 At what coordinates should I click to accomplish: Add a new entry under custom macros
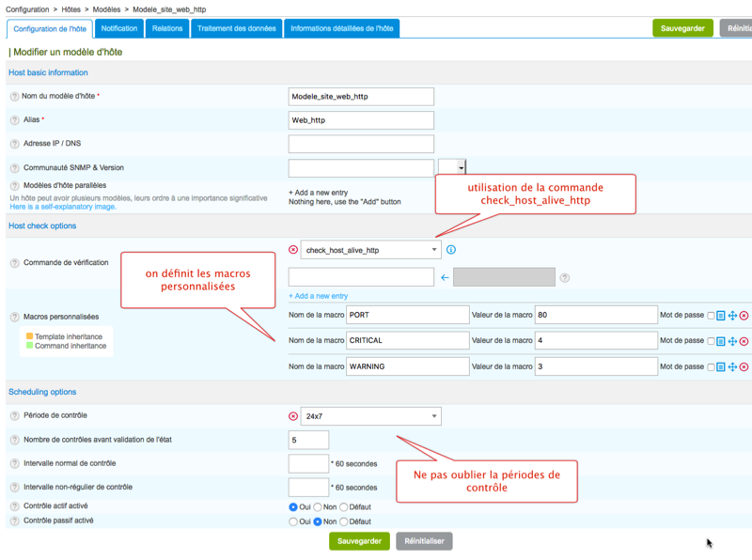point(318,296)
